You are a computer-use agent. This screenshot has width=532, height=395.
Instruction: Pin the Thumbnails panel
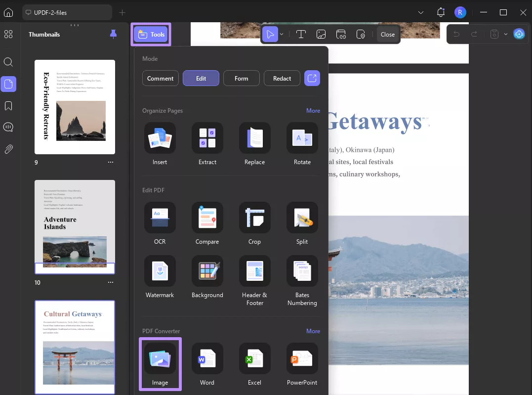[113, 34]
